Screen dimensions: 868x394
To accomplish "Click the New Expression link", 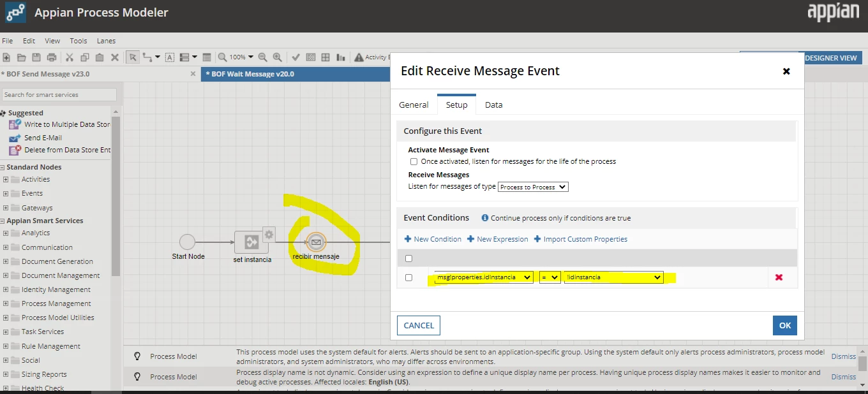I will 498,239.
